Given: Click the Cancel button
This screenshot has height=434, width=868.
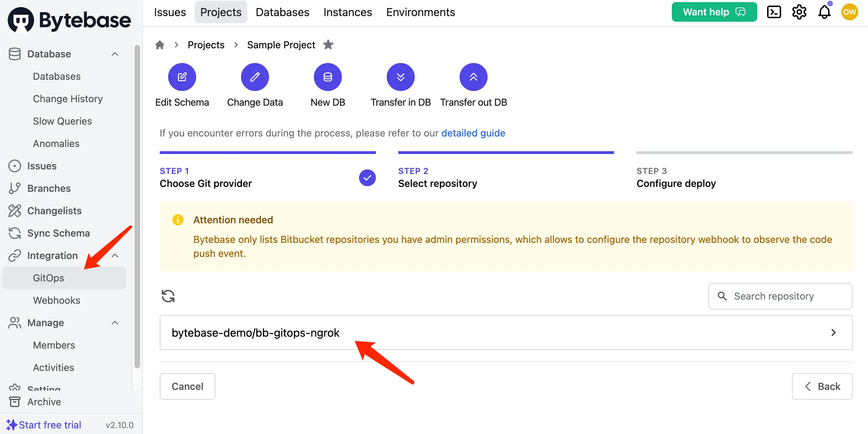Looking at the screenshot, I should pos(187,386).
